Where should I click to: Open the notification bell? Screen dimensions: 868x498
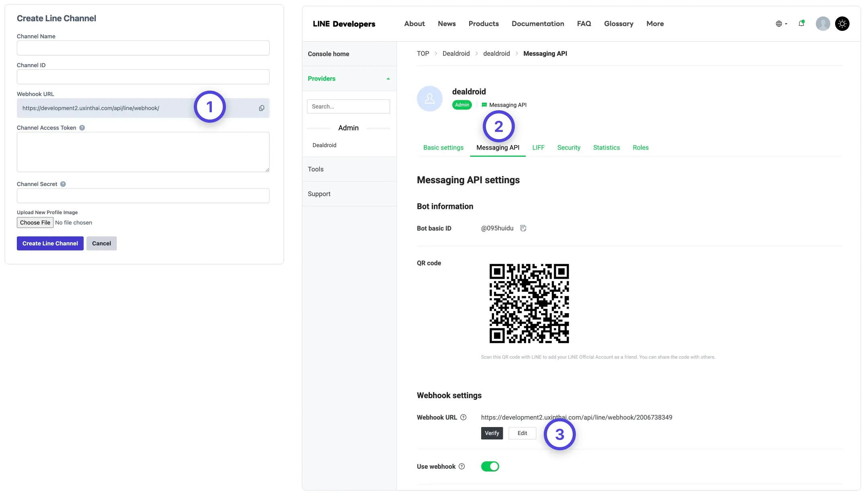click(801, 24)
